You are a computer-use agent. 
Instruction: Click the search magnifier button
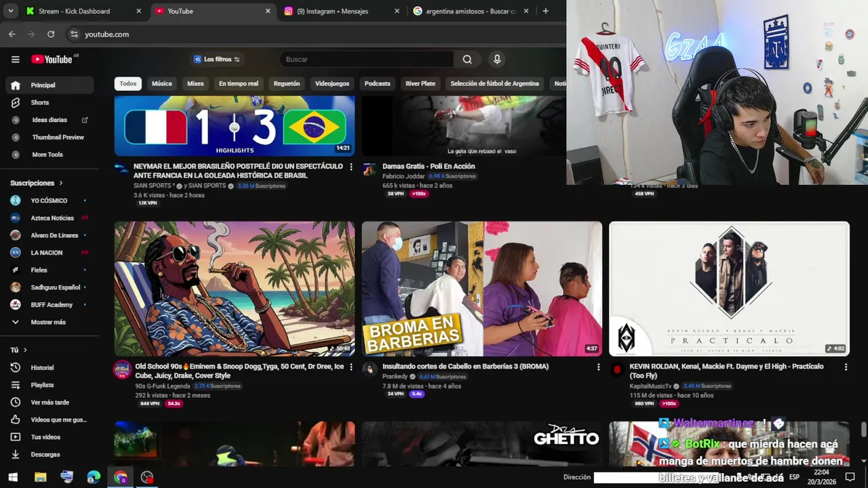(x=467, y=59)
